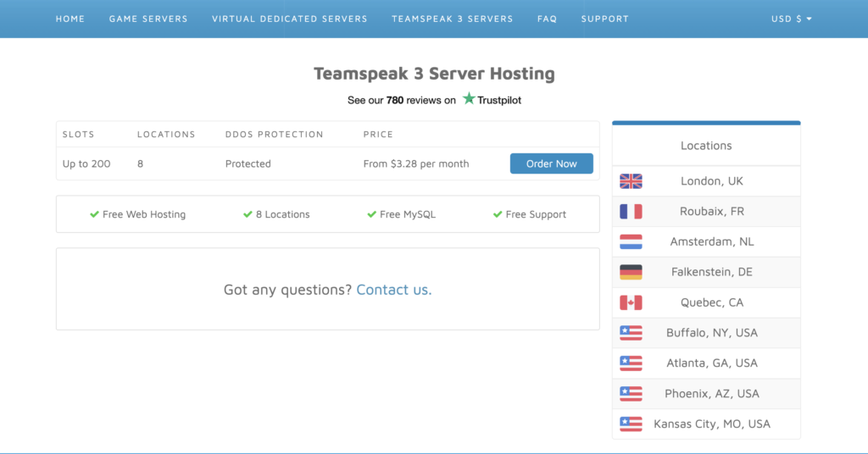Open the USD $ currency dropdown
Viewport: 868px width, 454px height.
pyautogui.click(x=791, y=19)
